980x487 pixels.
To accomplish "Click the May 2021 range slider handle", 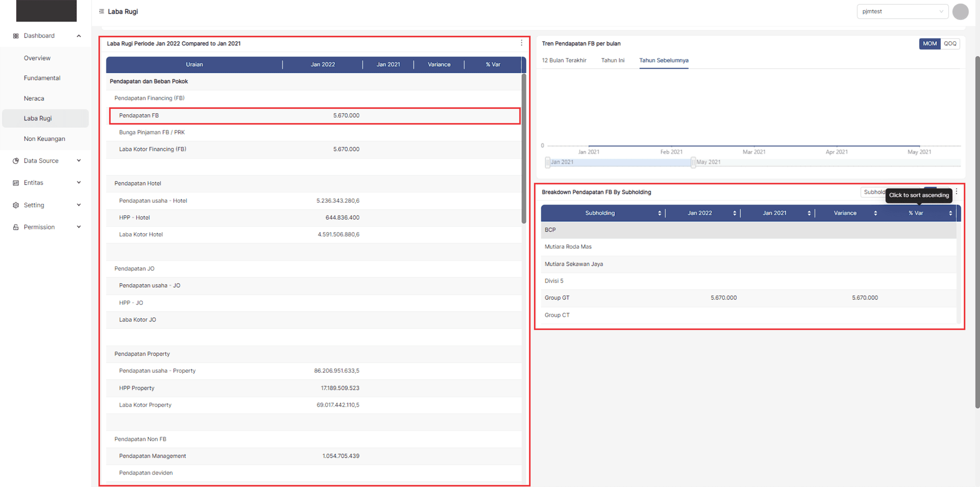I will tap(693, 162).
